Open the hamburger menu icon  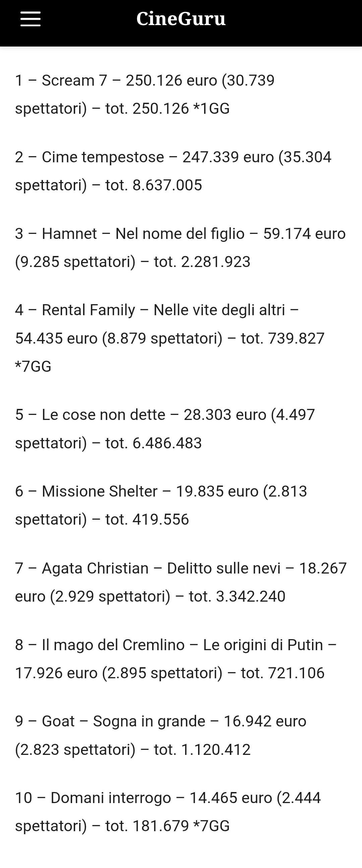pyautogui.click(x=31, y=19)
